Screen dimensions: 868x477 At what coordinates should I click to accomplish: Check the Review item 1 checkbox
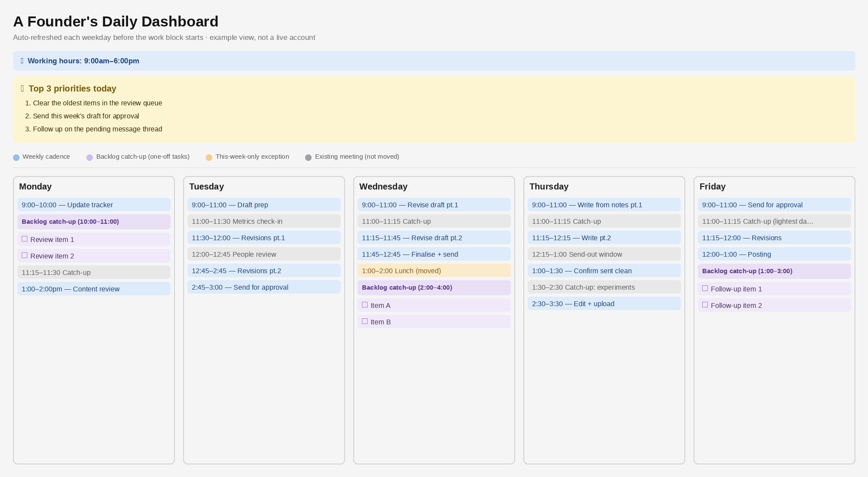[x=25, y=239]
